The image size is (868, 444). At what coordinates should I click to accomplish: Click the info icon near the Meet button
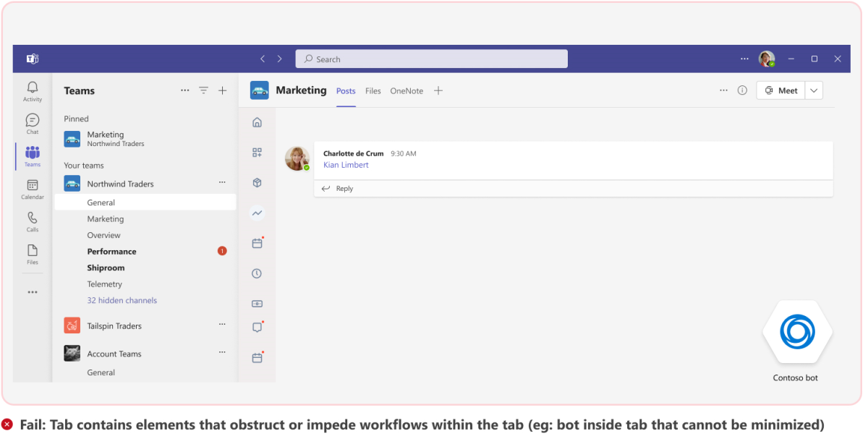pyautogui.click(x=742, y=90)
